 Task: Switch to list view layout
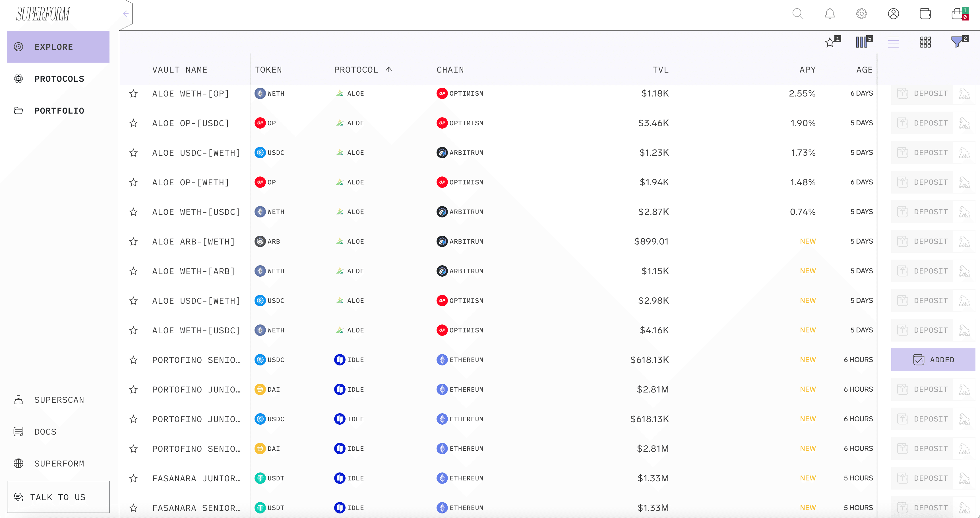click(893, 42)
